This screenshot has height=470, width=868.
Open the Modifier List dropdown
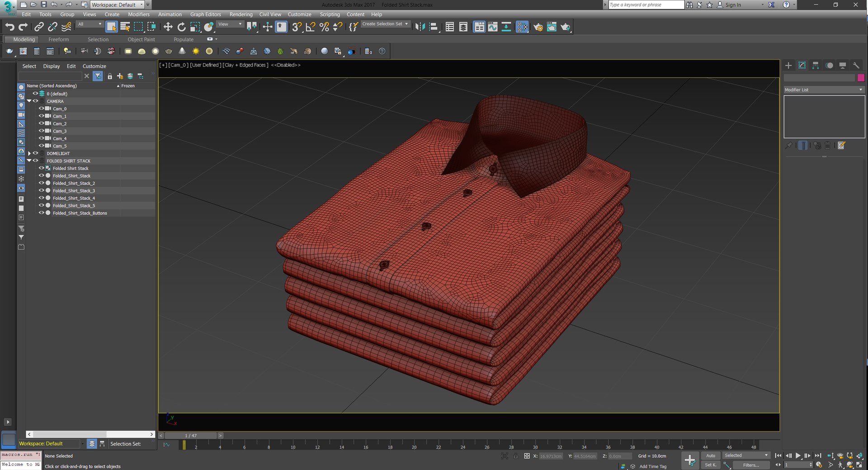click(824, 90)
